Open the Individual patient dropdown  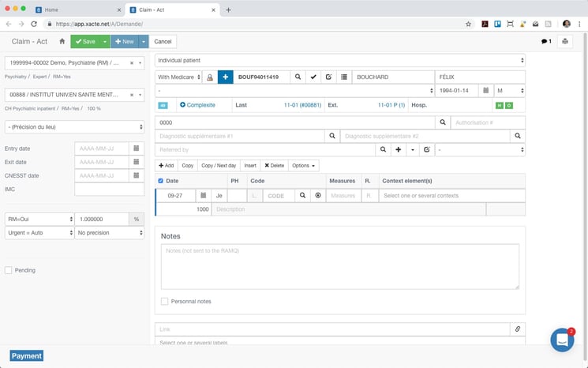[339, 60]
